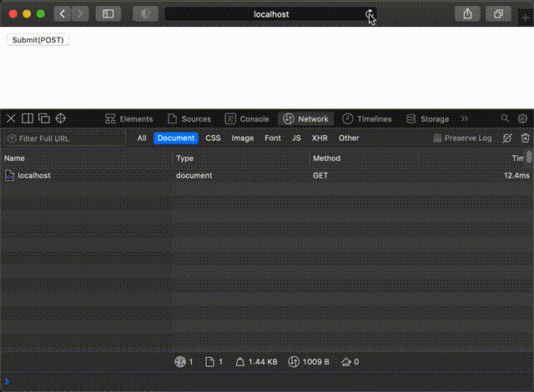Viewport: 534px width, 392px height.
Task: Dock the Web Inspector to the side
Action: pos(28,118)
